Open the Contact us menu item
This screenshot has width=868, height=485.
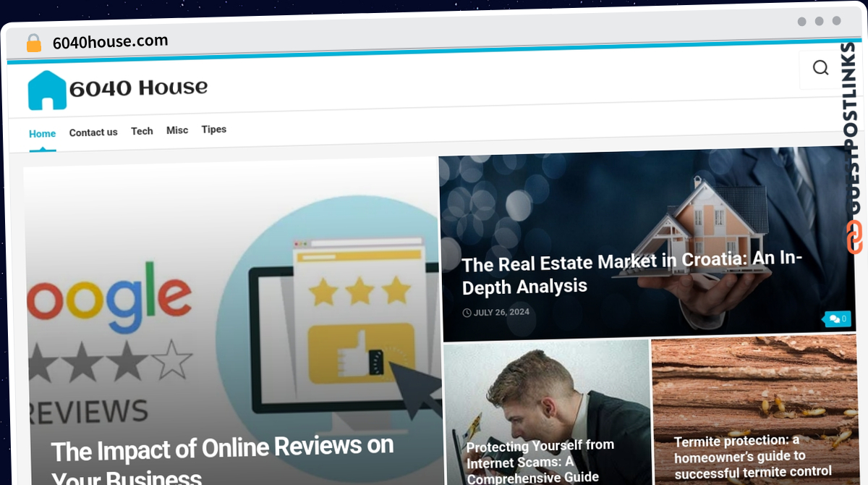(x=93, y=132)
